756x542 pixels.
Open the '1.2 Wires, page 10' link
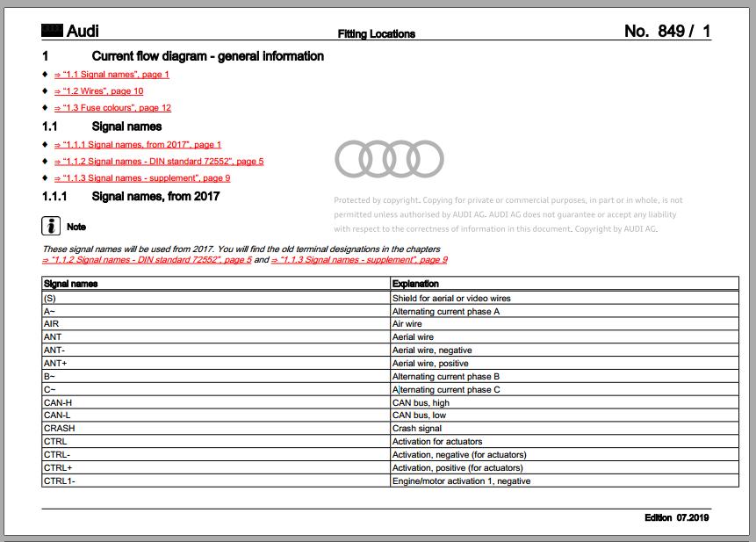(98, 91)
